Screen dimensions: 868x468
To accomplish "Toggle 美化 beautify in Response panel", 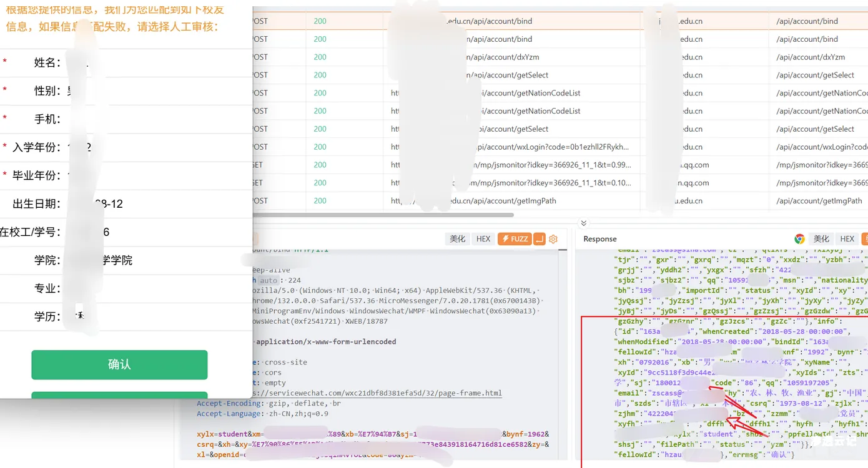I will (821, 239).
